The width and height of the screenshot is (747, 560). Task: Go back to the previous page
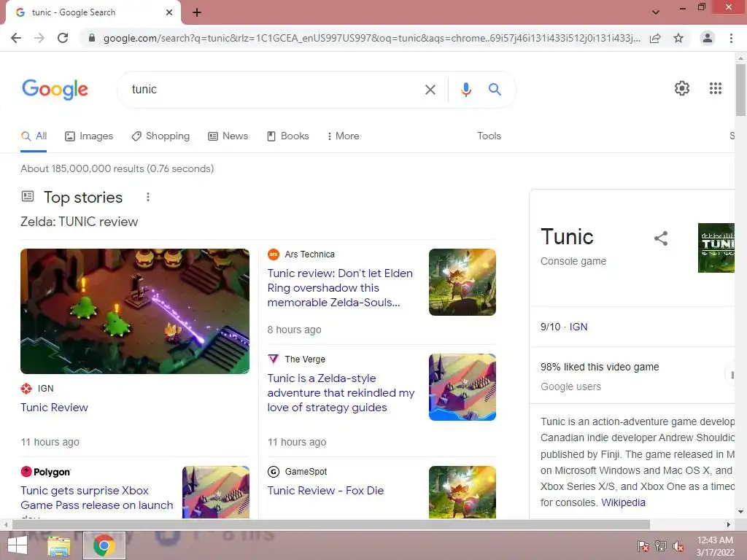pyautogui.click(x=16, y=38)
